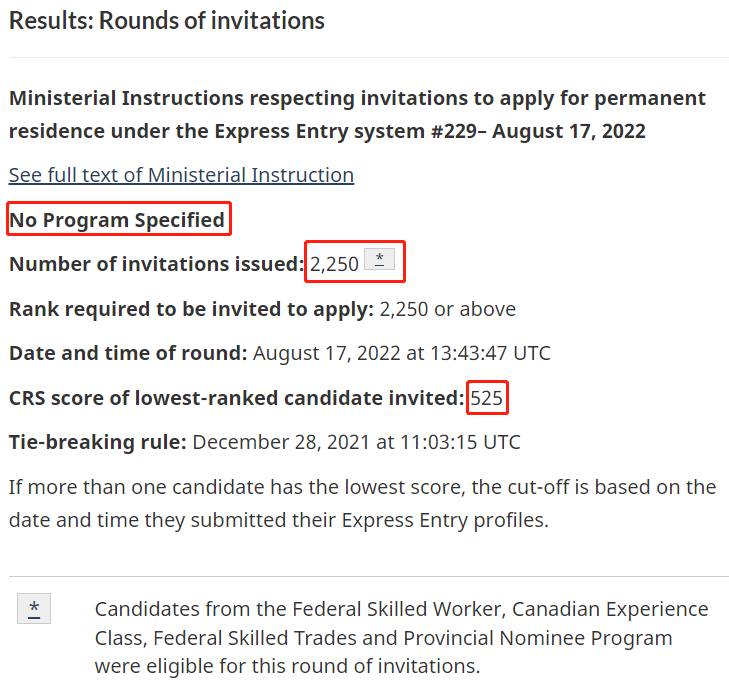Click the Number of invitations issued label

pos(157,264)
